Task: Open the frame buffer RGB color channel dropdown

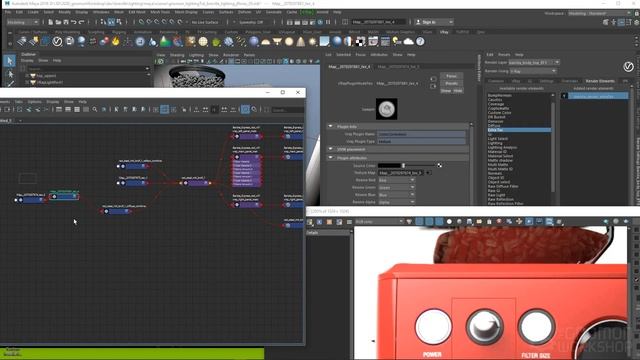Action: tap(379, 222)
